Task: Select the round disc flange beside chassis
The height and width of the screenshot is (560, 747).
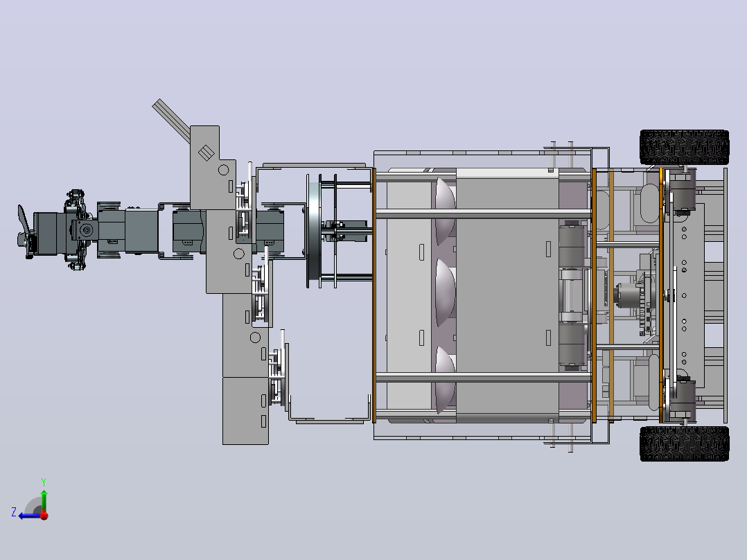Action: (x=313, y=231)
